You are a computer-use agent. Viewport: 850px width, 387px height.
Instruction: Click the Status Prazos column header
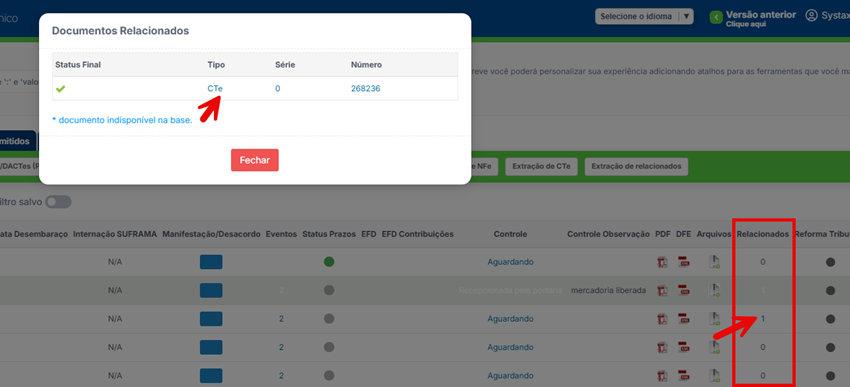coord(329,234)
